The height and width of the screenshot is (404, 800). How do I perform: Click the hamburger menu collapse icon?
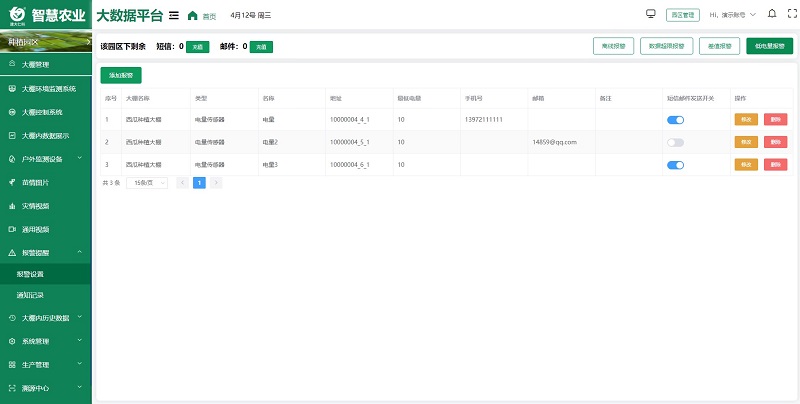(174, 15)
